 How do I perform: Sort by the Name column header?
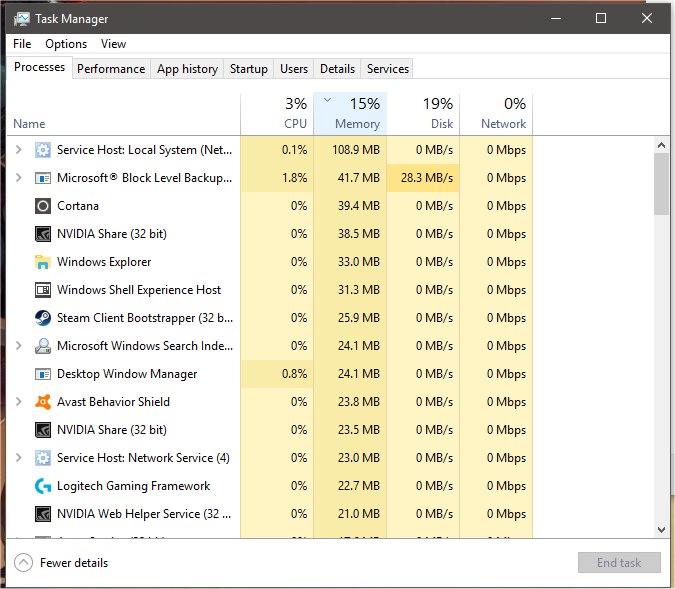point(124,114)
